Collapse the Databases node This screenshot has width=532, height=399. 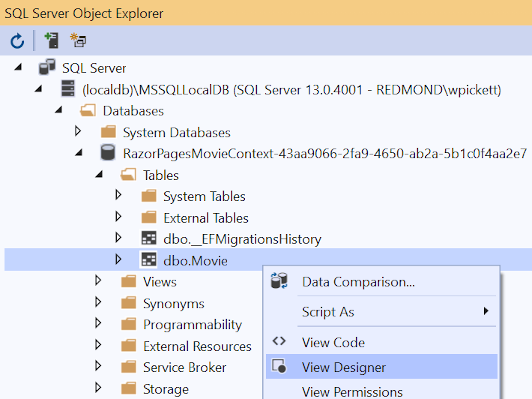59,110
